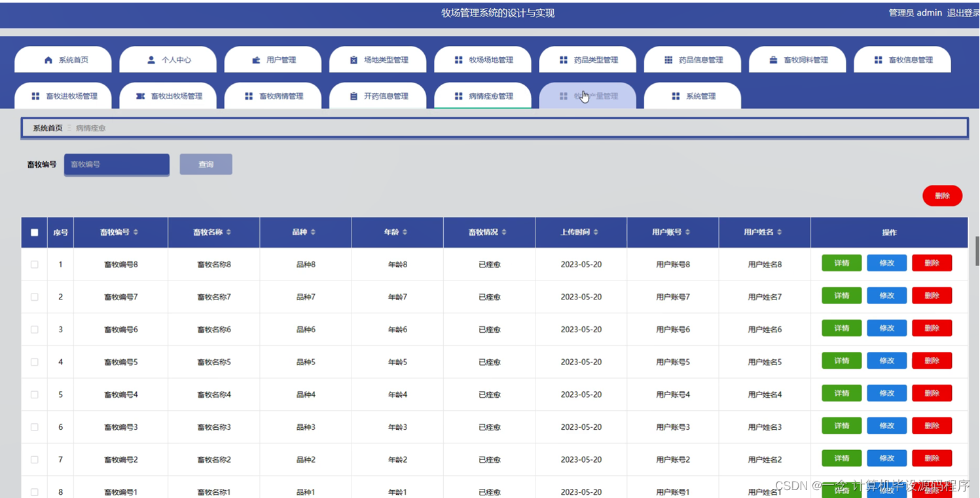Check the box for row 畜牧编号8
Screen dimensions: 980x498
[35, 265]
